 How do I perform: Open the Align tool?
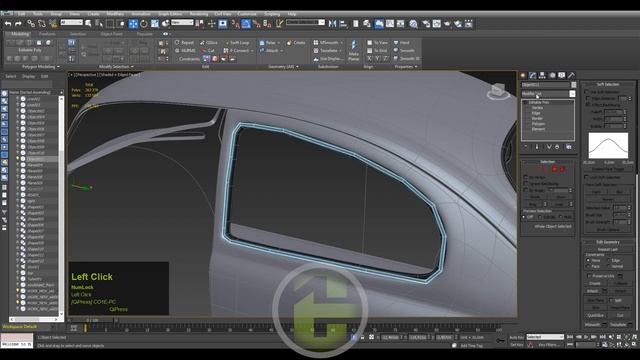click(x=343, y=24)
